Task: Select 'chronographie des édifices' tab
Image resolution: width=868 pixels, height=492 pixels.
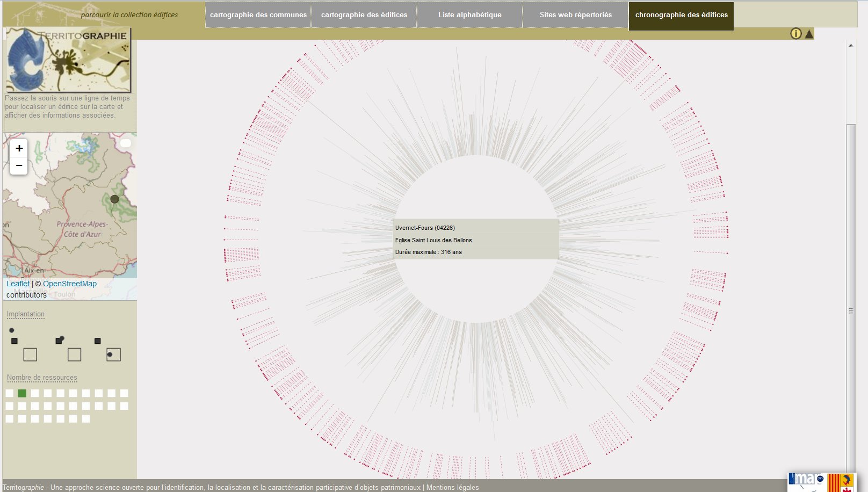Action: pyautogui.click(x=682, y=16)
